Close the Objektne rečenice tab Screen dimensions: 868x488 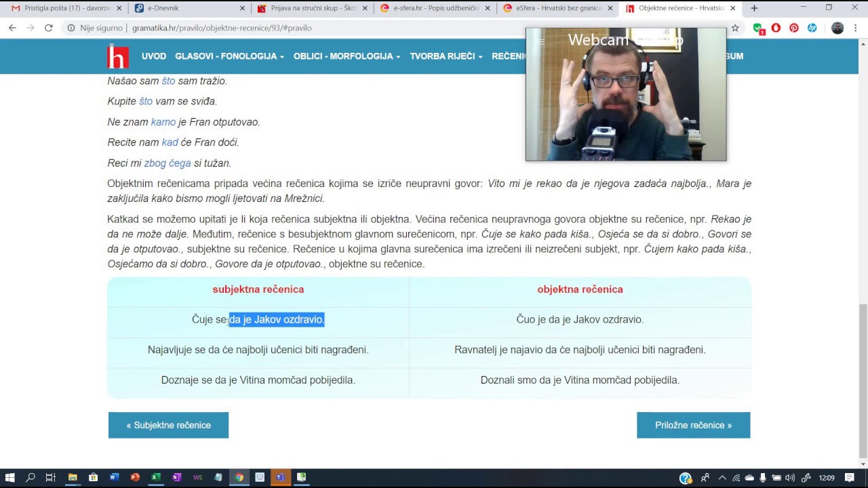(x=732, y=8)
